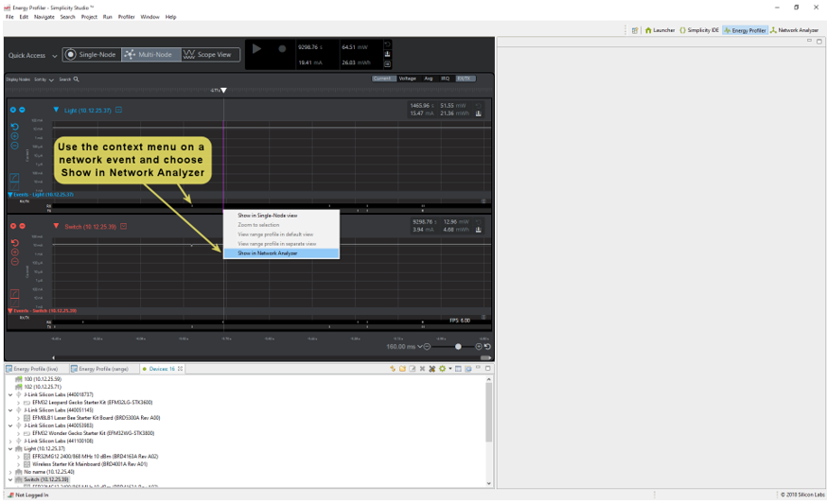The height and width of the screenshot is (504, 827).
Task: Toggle the Voltage display button
Action: click(x=407, y=78)
